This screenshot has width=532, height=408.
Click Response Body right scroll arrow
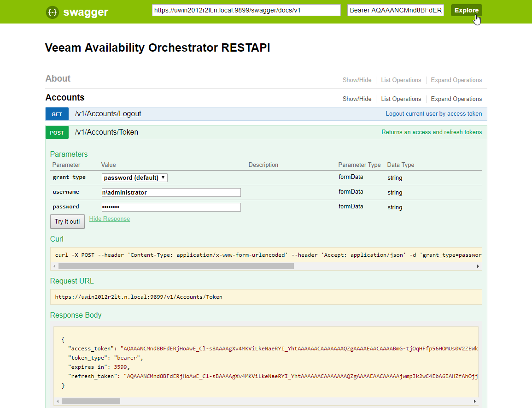[x=475, y=401]
